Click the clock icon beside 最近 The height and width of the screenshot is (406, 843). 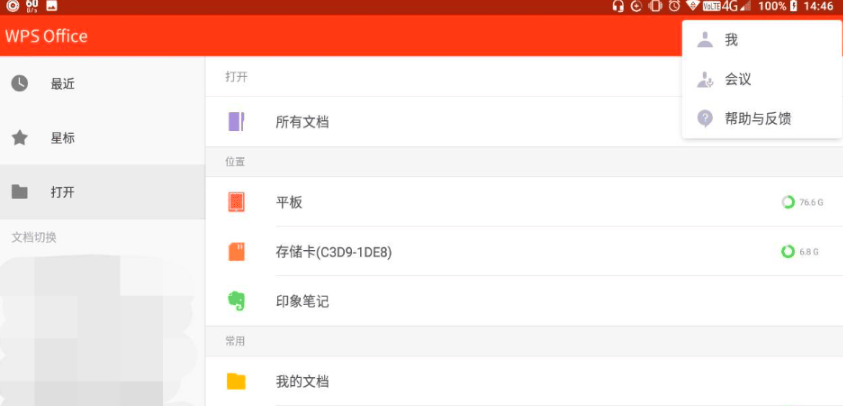tap(20, 83)
